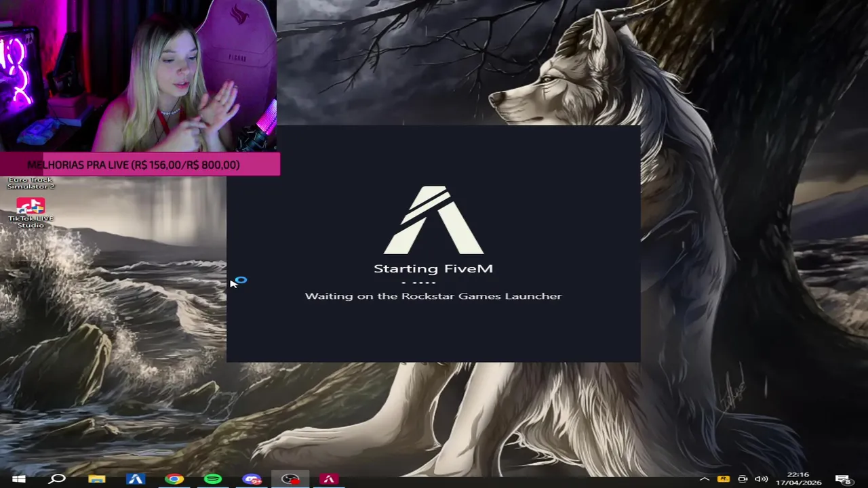The image size is (868, 488).
Task: Open the network status tray icon
Action: 743,479
